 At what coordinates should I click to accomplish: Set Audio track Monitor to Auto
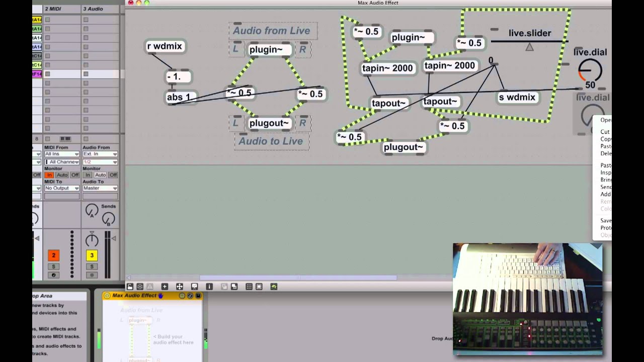click(100, 175)
